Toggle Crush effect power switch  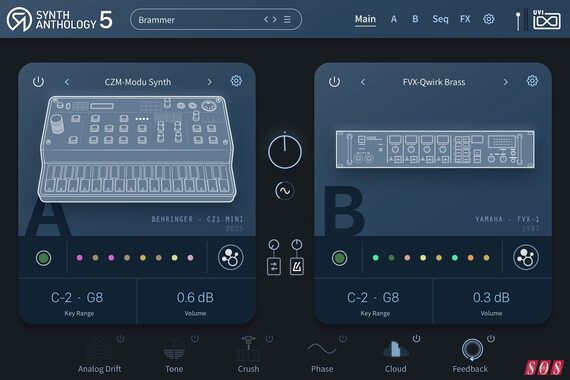coord(269,339)
